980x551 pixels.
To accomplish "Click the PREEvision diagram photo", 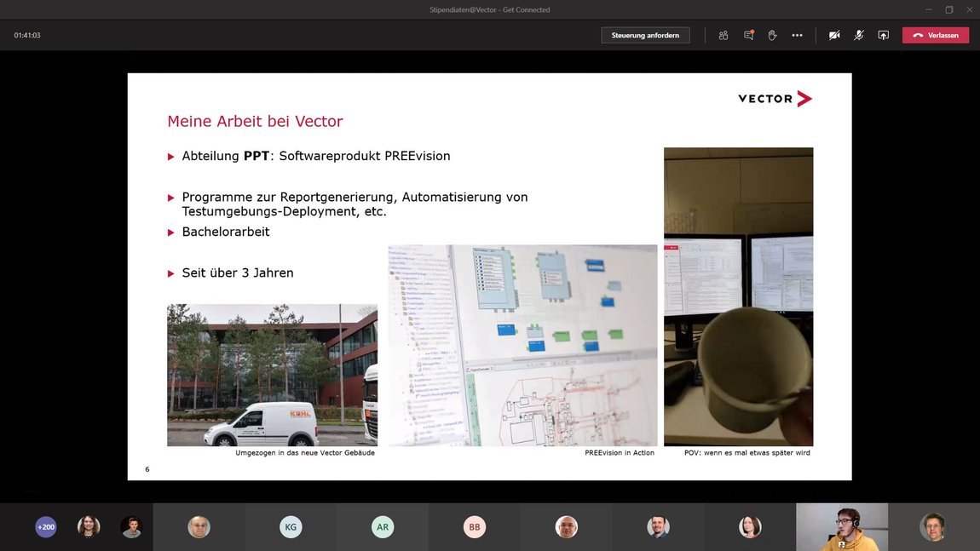I will pos(522,345).
